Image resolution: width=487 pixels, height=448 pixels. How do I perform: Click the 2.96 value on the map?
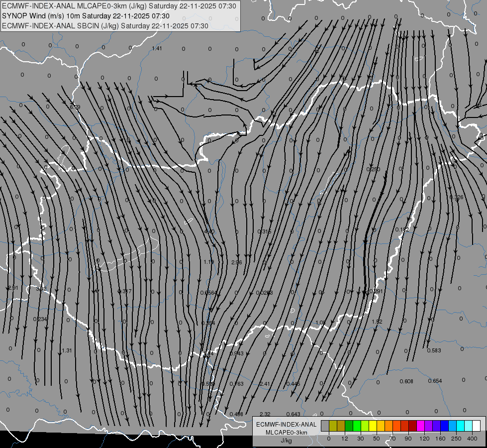click(237, 262)
